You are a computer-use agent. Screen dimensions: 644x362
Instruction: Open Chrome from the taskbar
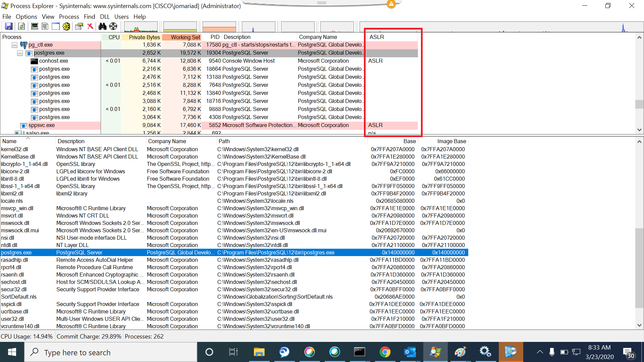pyautogui.click(x=385, y=352)
